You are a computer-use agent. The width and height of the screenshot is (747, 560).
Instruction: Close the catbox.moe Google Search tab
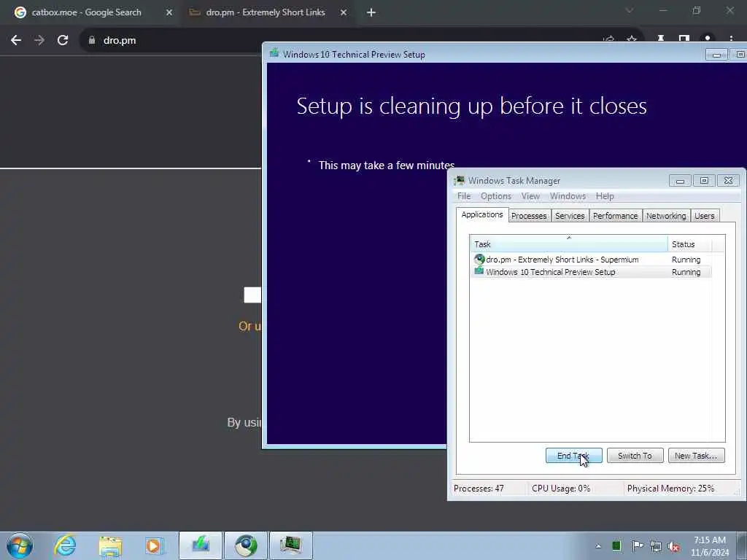tap(169, 12)
